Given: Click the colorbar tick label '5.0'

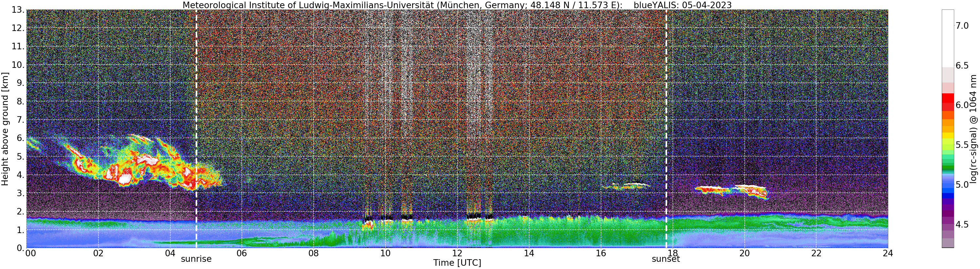Looking at the screenshot, I should tap(962, 184).
